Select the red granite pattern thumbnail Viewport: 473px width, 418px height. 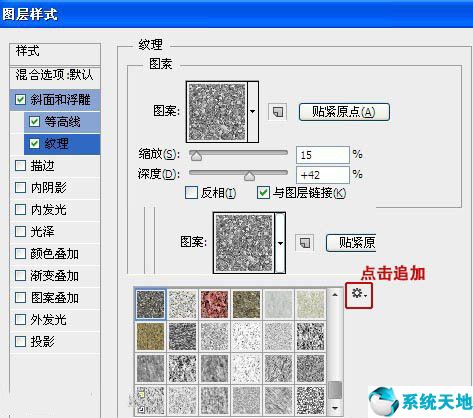click(214, 304)
